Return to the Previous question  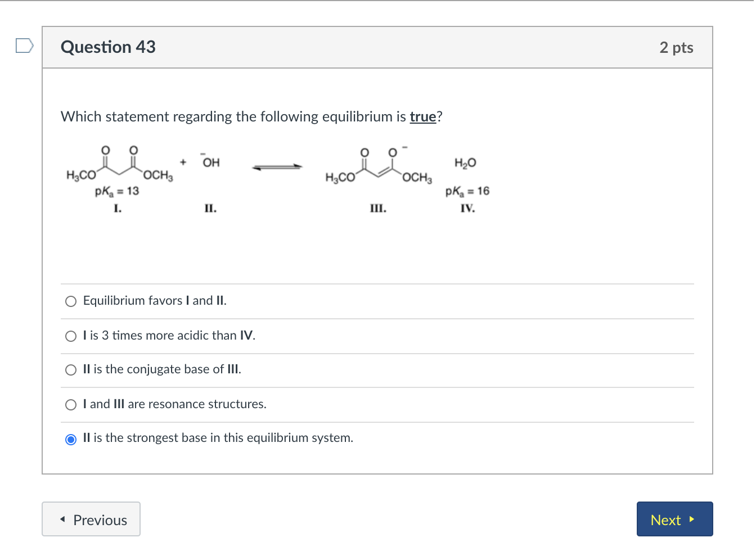[91, 520]
